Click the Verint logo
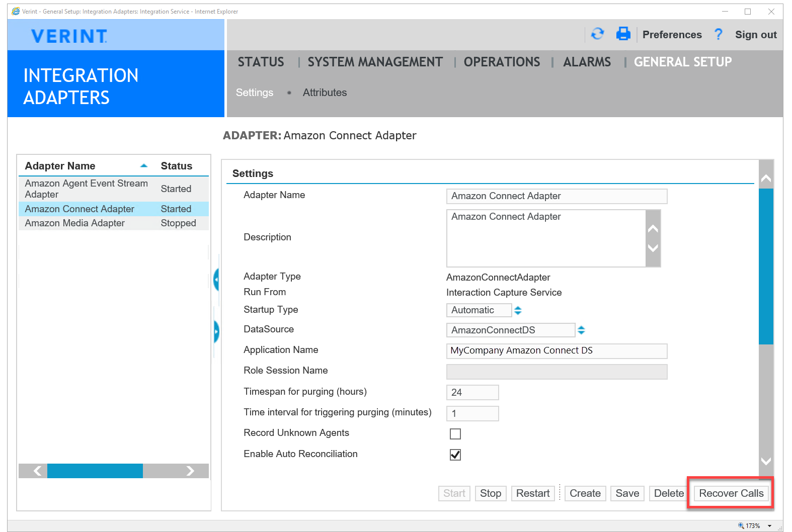 coord(69,36)
